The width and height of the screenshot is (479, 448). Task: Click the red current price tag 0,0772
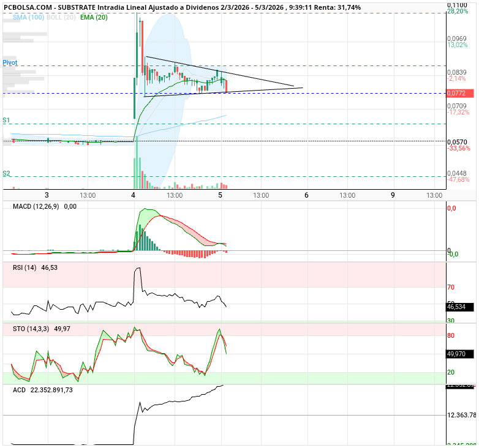pos(457,94)
